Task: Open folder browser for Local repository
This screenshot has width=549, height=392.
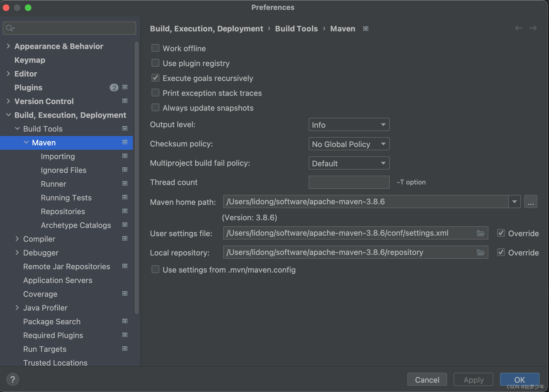Action: click(481, 252)
